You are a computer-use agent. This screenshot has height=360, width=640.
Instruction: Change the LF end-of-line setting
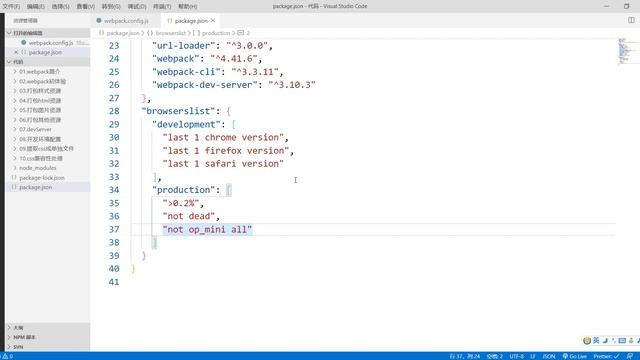point(533,356)
